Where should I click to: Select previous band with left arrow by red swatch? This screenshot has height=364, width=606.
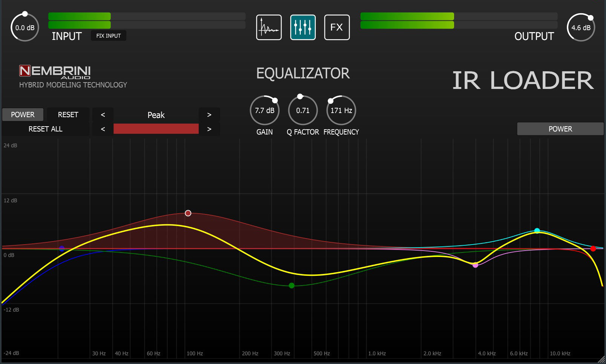(x=103, y=129)
